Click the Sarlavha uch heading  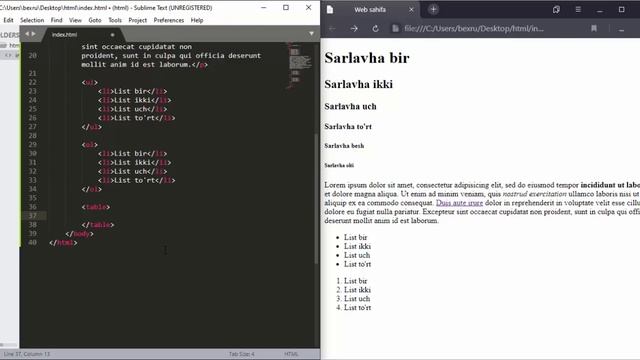(x=350, y=107)
